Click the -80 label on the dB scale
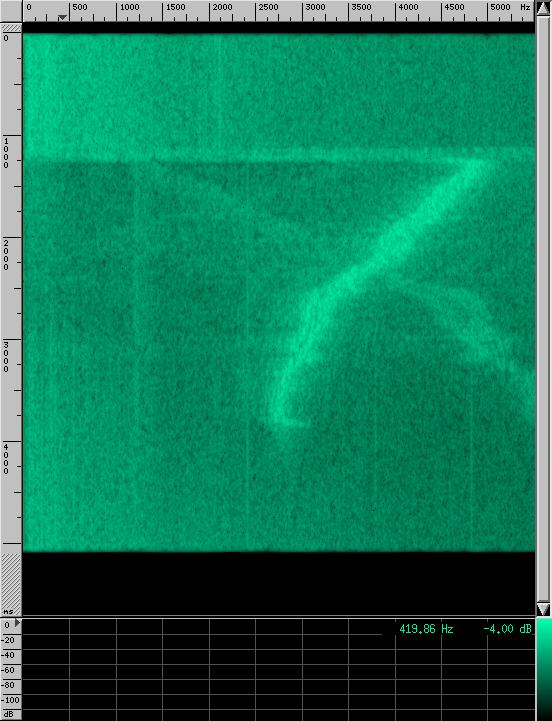 click(x=9, y=685)
